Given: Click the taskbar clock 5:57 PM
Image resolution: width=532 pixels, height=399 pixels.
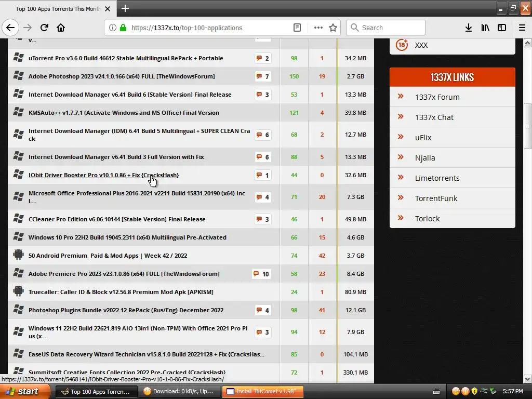Looking at the screenshot, I should tap(513, 392).
